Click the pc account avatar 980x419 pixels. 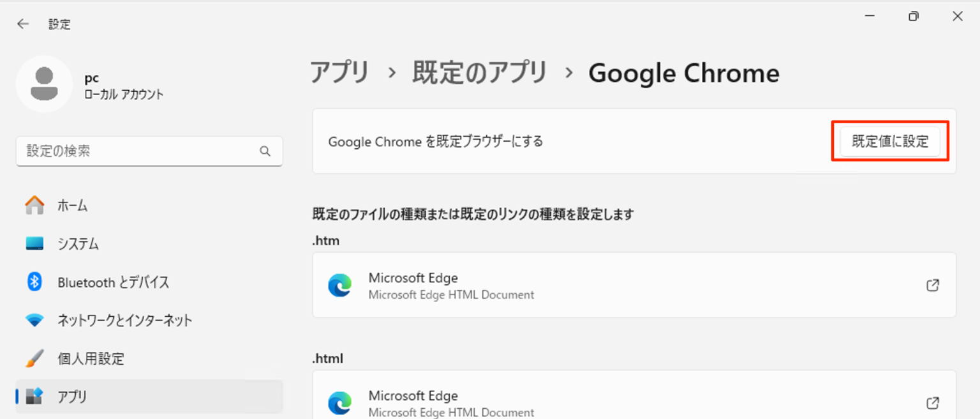pos(44,84)
